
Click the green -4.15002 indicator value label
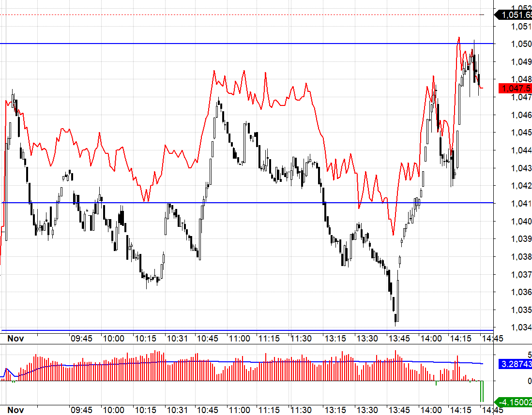tap(516, 401)
